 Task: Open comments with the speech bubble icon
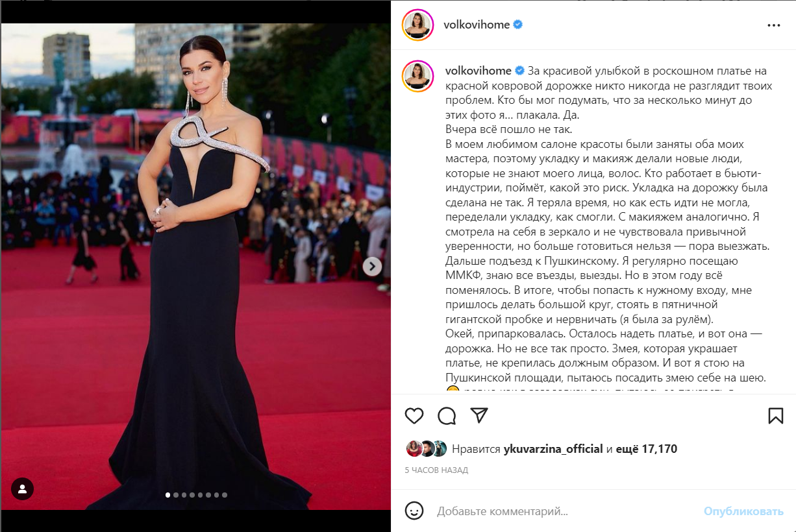coord(447,416)
